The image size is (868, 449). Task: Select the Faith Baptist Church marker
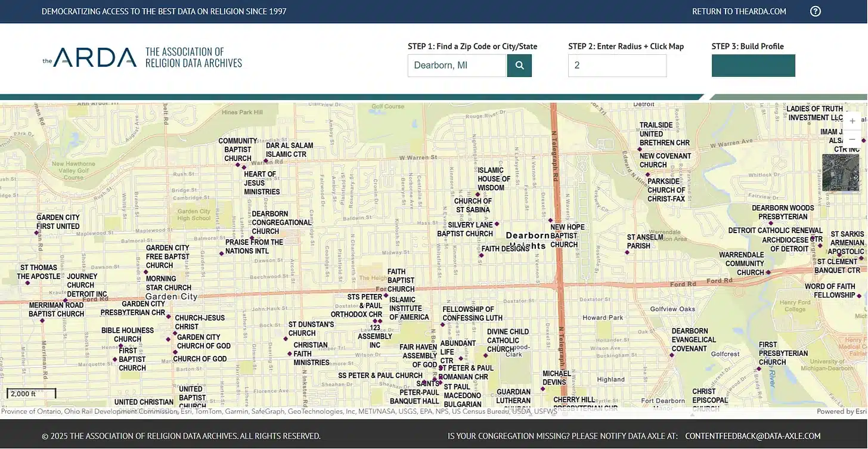(386, 295)
